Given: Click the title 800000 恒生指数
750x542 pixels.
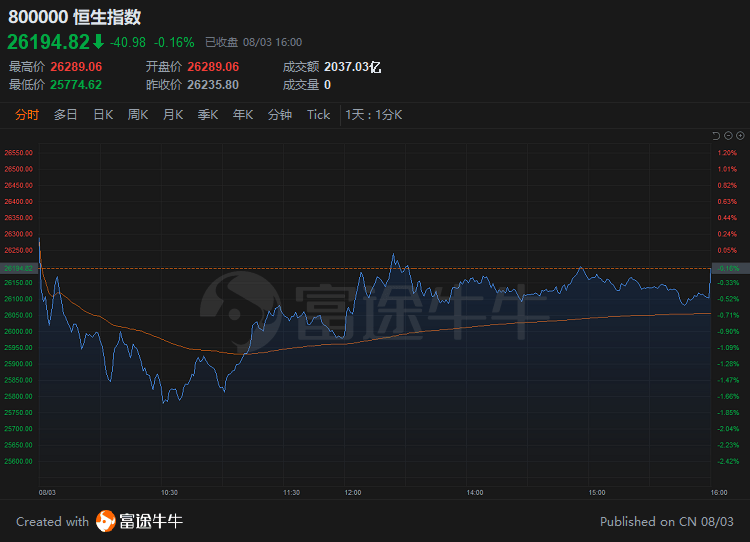Looking at the screenshot, I should 75,17.
